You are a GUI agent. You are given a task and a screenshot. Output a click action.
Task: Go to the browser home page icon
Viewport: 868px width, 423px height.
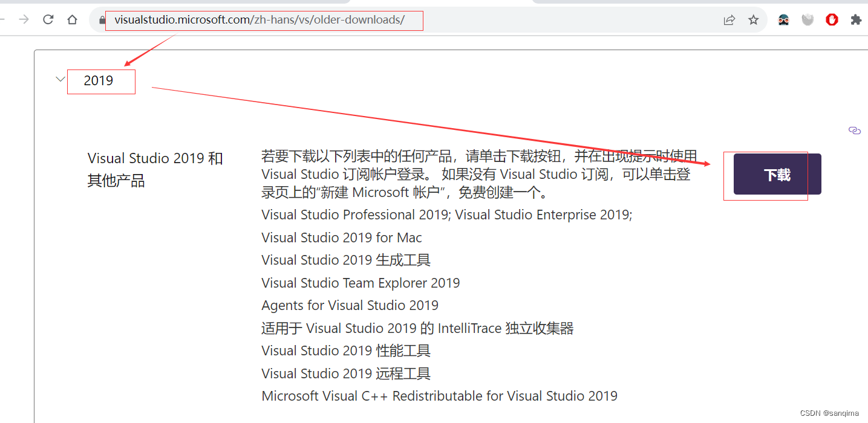(73, 20)
